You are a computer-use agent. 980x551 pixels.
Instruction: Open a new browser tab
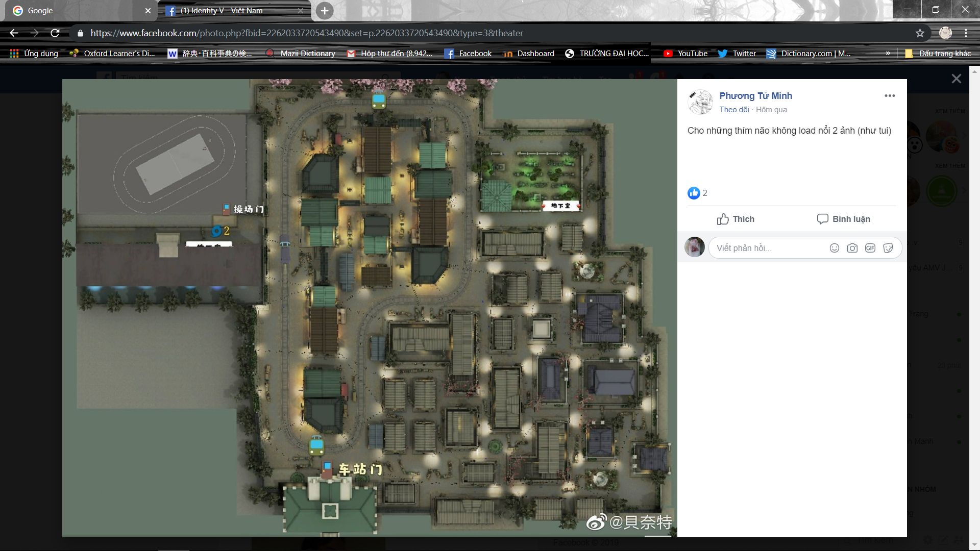pos(325,11)
